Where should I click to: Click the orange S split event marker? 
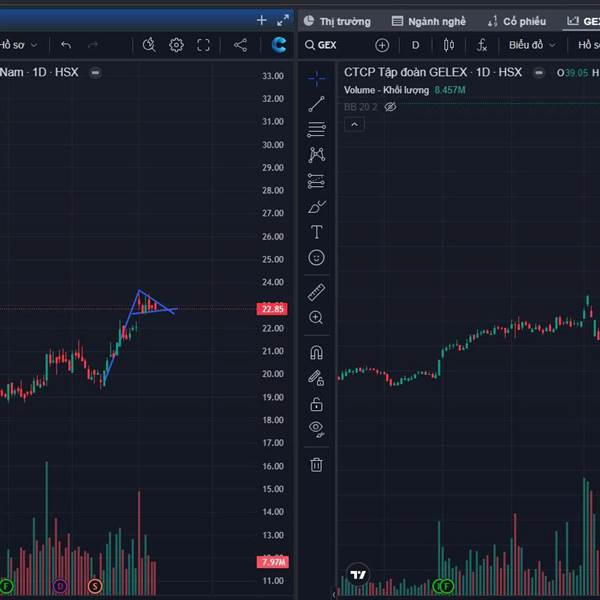pyautogui.click(x=95, y=586)
